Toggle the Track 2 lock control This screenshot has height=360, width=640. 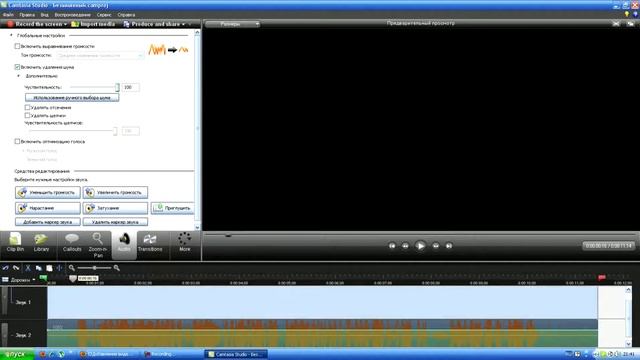coord(4,334)
